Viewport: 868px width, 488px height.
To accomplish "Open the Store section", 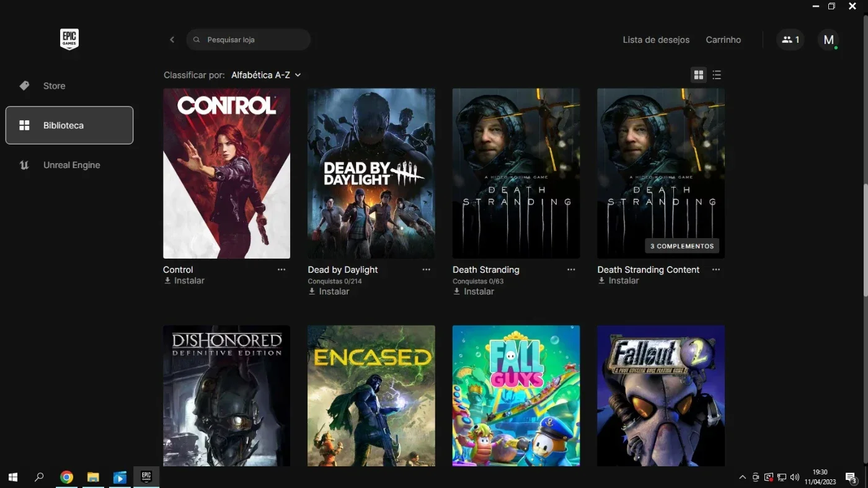I will [x=69, y=86].
